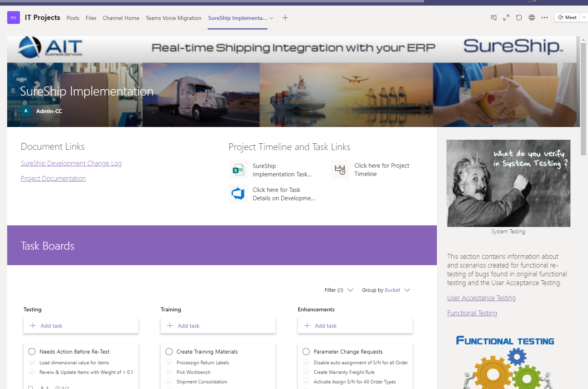Add a task to the Testing bucket
588x389 pixels.
tap(81, 326)
